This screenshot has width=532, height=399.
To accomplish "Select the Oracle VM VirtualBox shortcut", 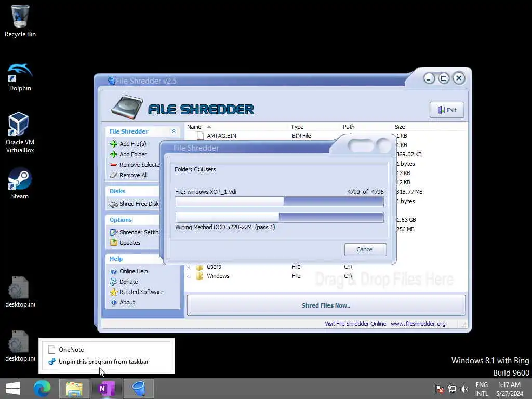I will click(x=20, y=132).
